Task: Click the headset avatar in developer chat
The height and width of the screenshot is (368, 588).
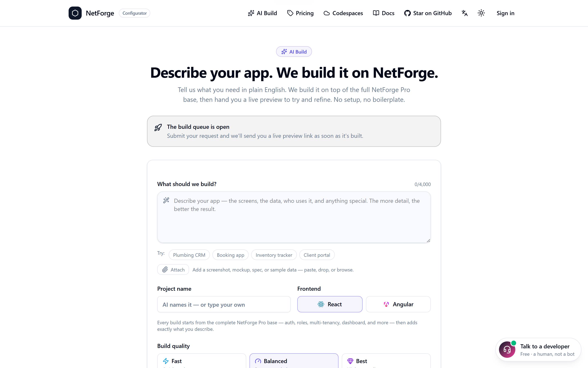Action: click(507, 350)
